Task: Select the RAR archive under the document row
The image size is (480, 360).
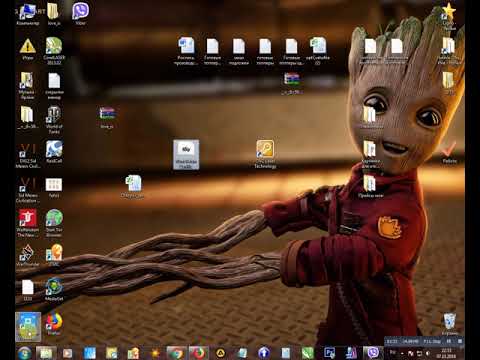Action: 292,83
